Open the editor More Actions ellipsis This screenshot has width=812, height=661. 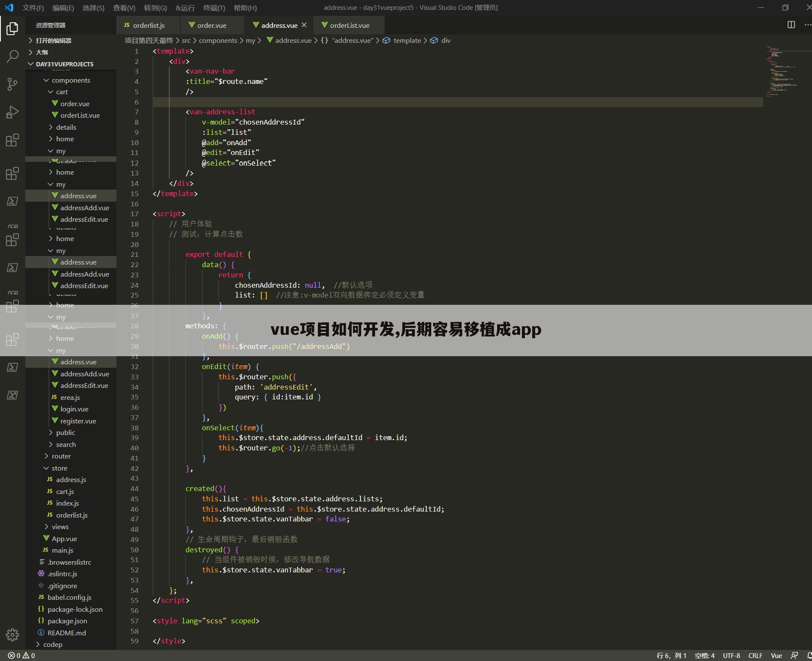click(x=808, y=25)
